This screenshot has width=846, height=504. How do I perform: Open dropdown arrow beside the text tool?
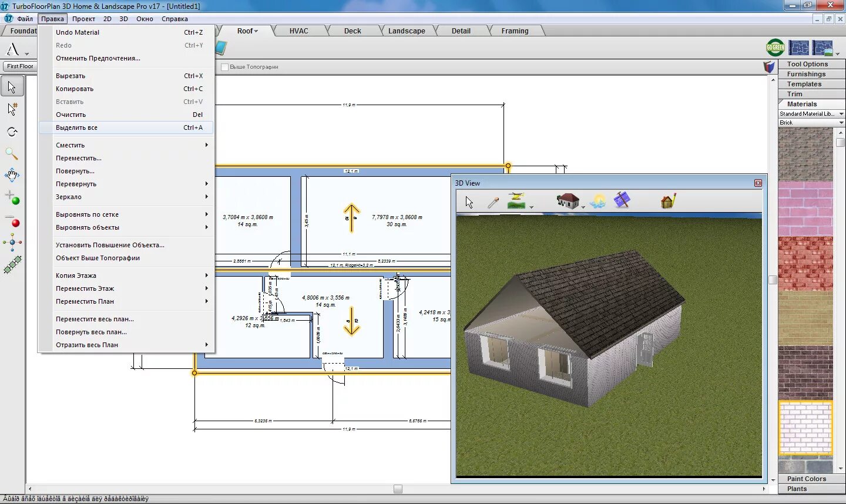(x=27, y=53)
